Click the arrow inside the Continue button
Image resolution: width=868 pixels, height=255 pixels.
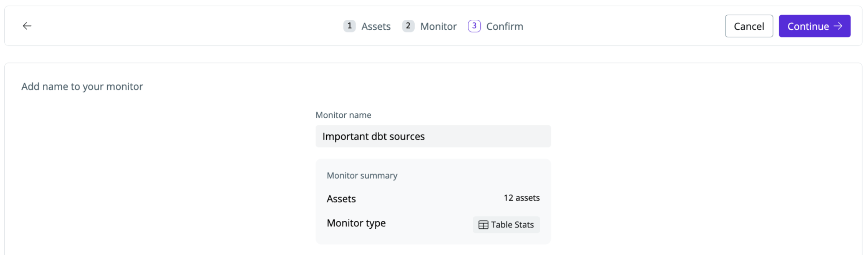838,26
